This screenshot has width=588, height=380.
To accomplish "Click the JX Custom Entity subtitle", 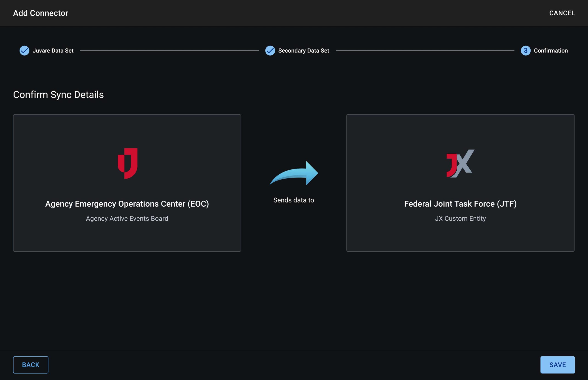I will (x=460, y=219).
